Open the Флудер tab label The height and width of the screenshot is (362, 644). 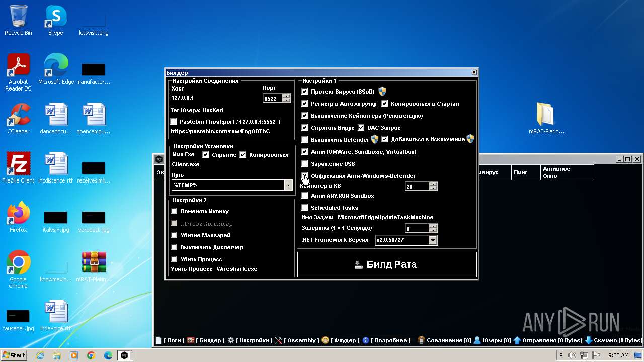point(345,340)
